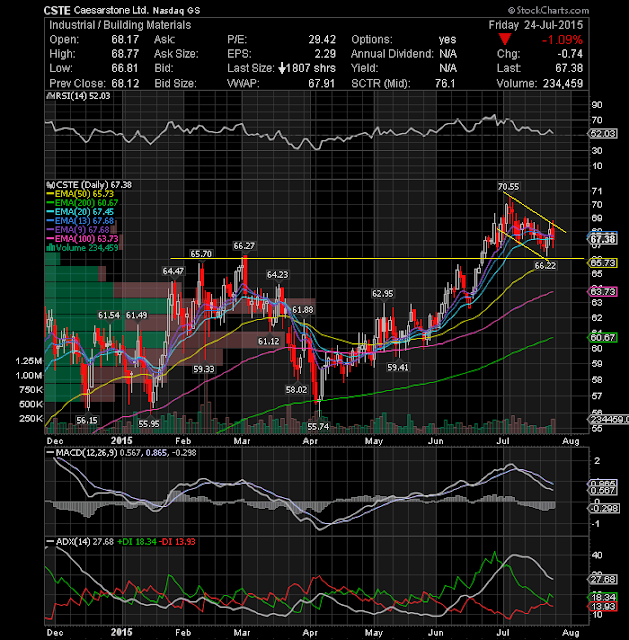
Task: Click the Friday 24-Jul-2015 date
Action: pos(536,25)
